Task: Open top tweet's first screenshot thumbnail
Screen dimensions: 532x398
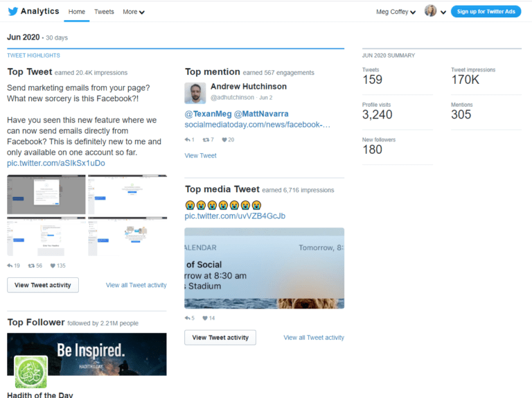Action: pos(46,195)
